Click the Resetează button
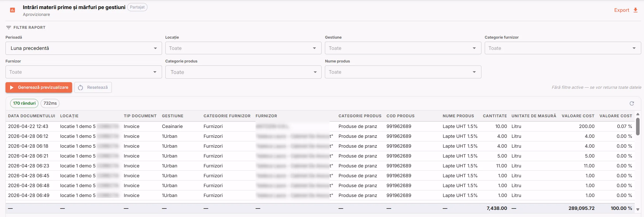Viewport: 644px width, 217px height. click(93, 87)
